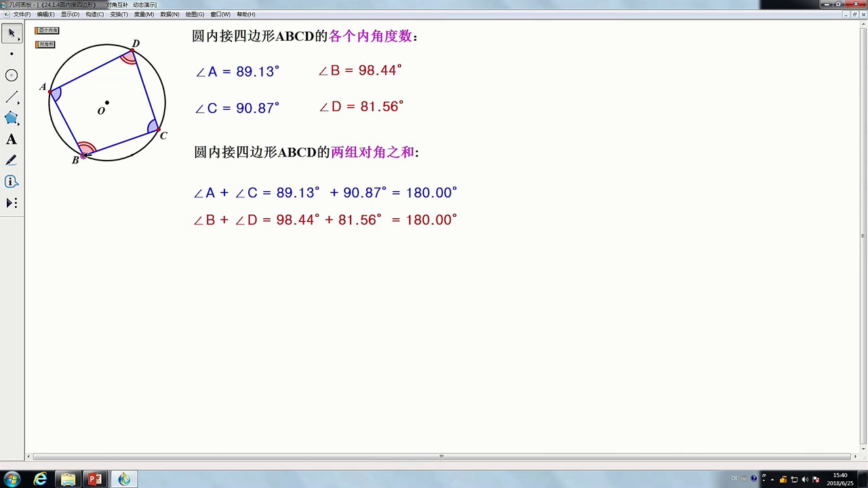Select the ∠B = 98.44° measurement
The width and height of the screenshot is (868, 488).
361,70
